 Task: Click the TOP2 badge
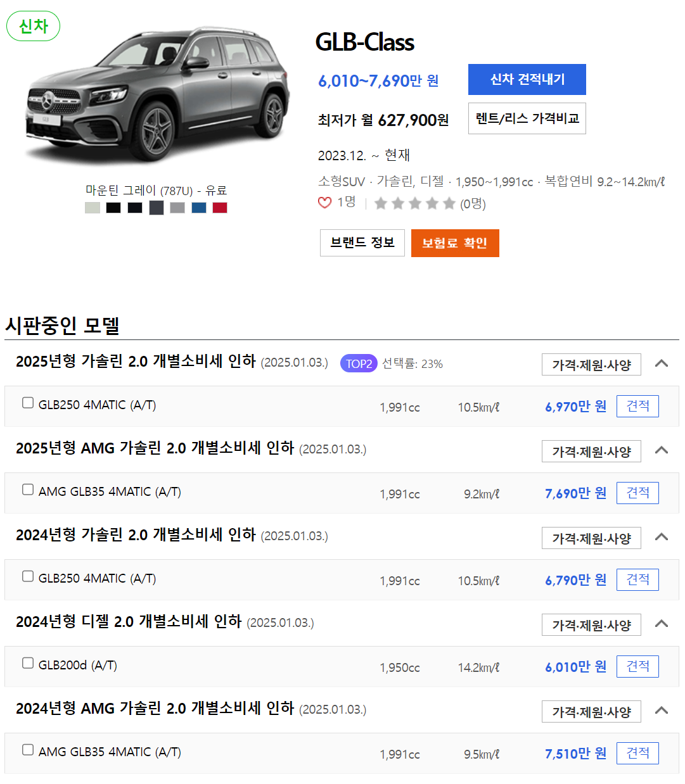tap(359, 364)
